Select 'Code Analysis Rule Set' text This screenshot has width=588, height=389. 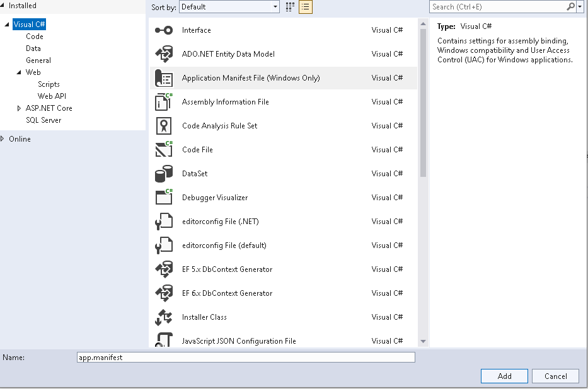coord(220,126)
